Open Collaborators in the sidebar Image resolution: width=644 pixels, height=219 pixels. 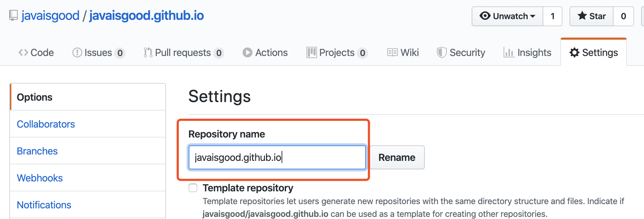88,124
